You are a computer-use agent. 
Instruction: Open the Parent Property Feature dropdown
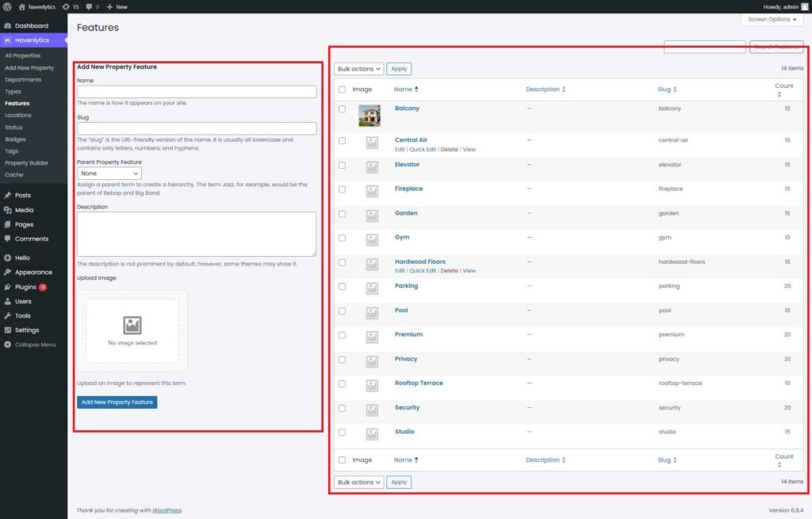(109, 173)
